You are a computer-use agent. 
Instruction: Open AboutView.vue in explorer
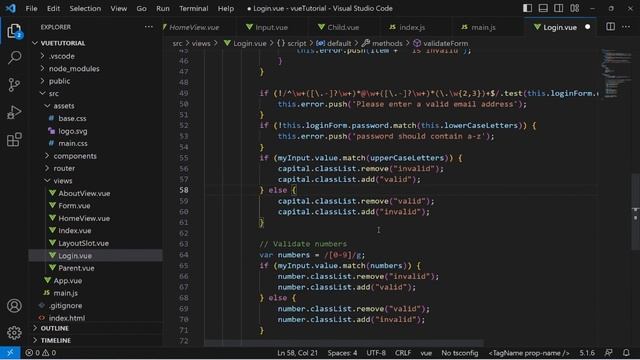click(x=84, y=193)
